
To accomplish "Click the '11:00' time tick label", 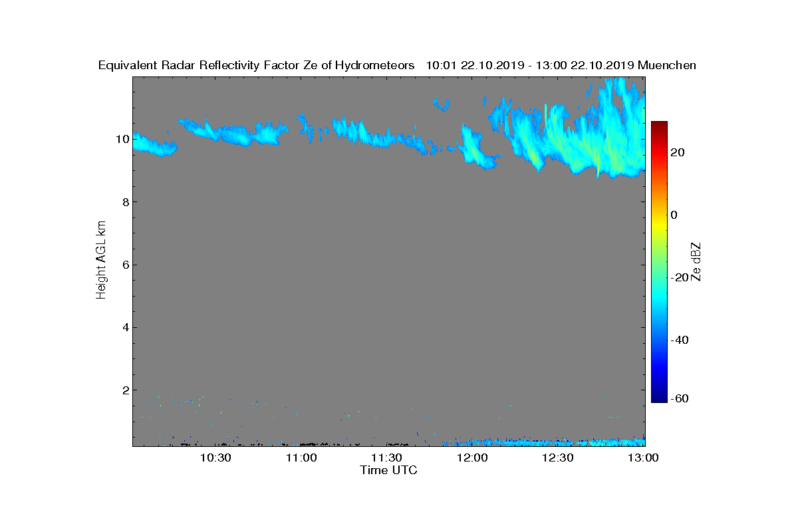I will coord(301,458).
